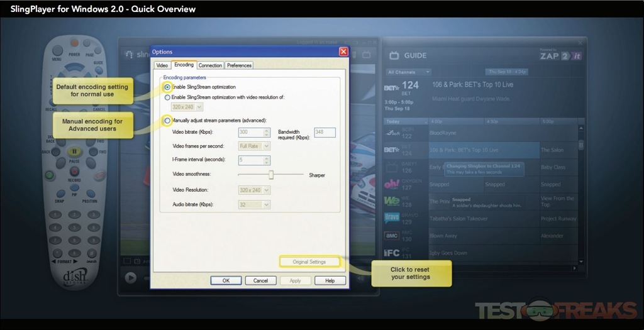This screenshot has width=644, height=330.
Task: Select the WE channel 128 logo
Action: click(x=392, y=201)
